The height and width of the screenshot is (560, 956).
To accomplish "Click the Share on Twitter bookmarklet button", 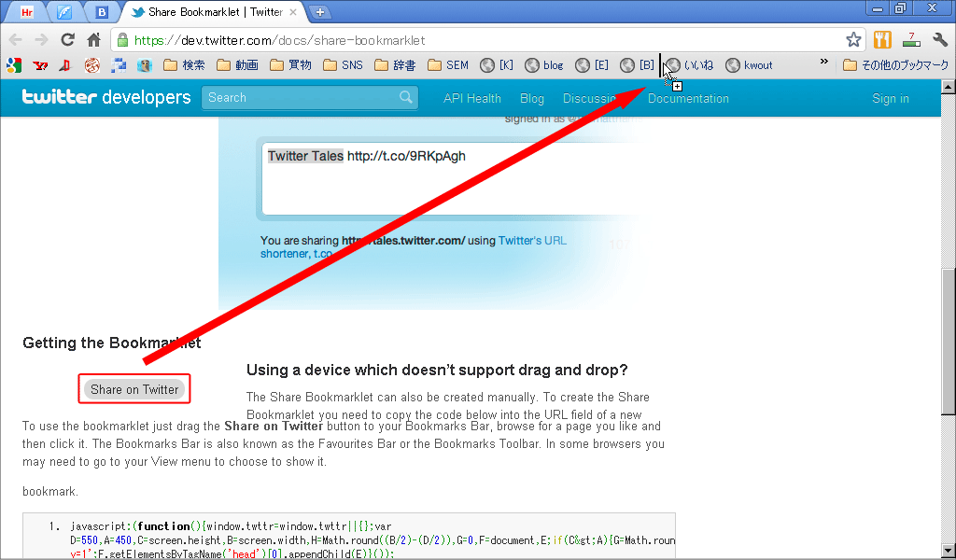I will click(x=134, y=389).
